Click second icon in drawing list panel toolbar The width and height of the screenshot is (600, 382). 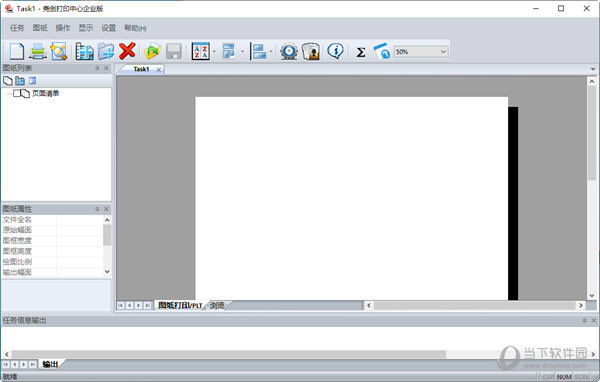click(x=20, y=81)
